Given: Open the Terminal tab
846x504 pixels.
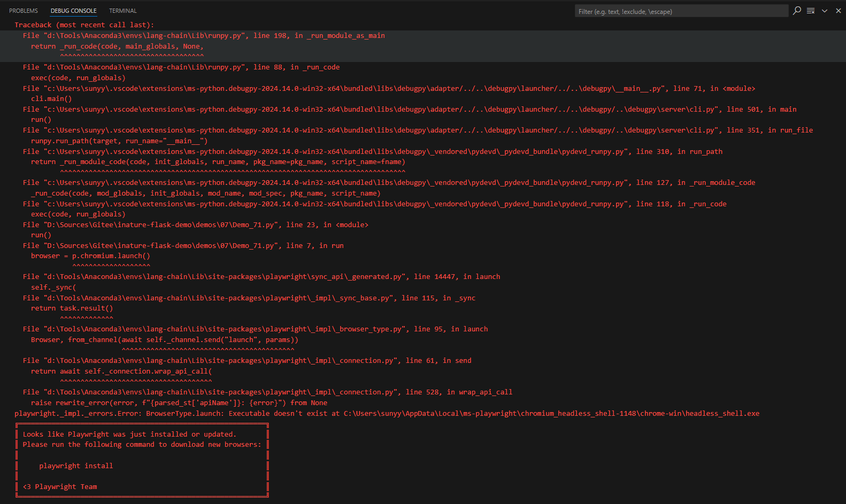Looking at the screenshot, I should point(122,11).
